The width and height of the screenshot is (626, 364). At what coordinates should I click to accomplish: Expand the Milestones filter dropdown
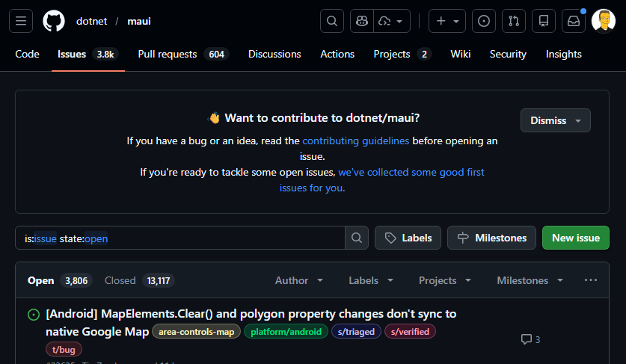pos(530,280)
